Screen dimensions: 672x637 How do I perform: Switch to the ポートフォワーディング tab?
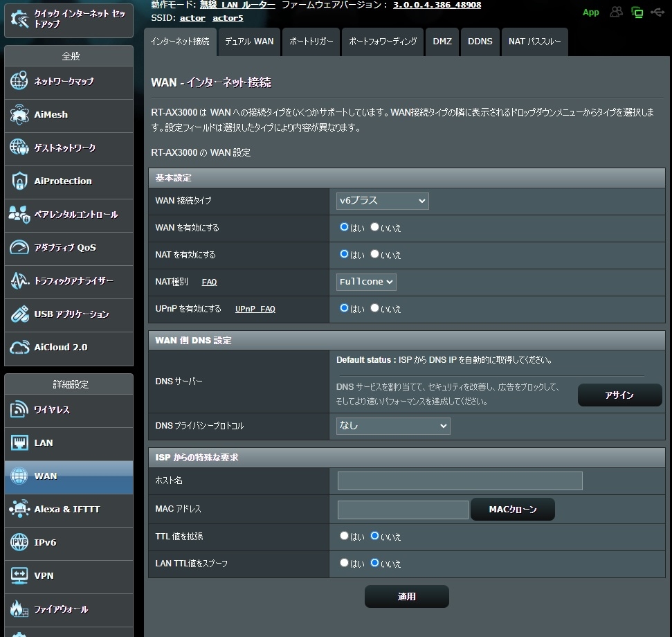click(383, 42)
